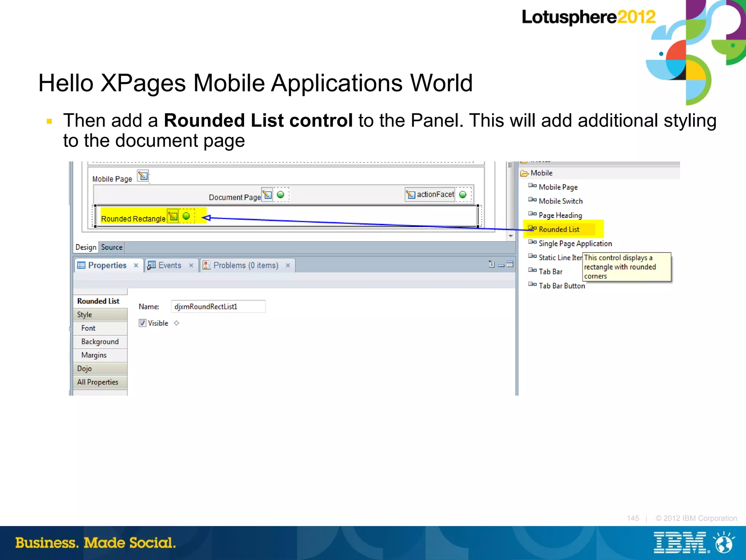The image size is (746, 560).
Task: Select Page Heading label in the palette
Action: 560,215
